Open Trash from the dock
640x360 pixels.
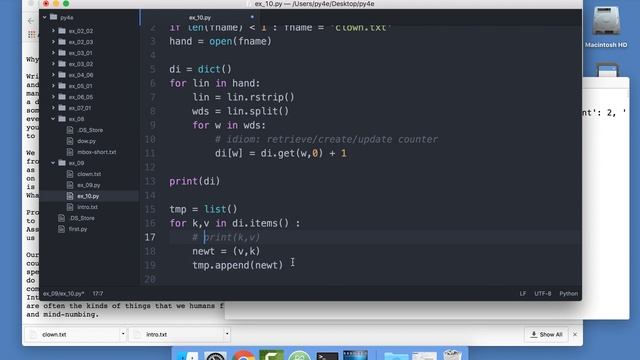pos(452,354)
